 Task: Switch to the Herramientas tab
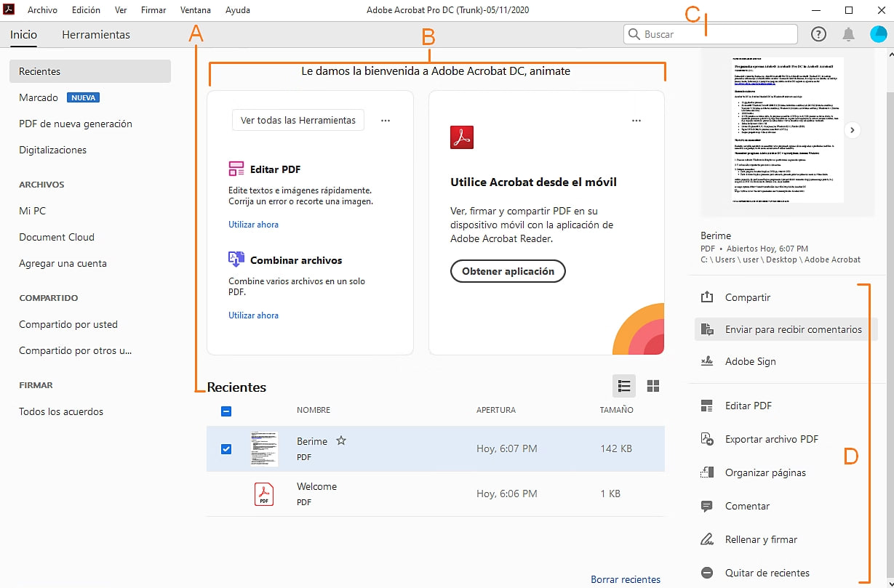point(96,34)
